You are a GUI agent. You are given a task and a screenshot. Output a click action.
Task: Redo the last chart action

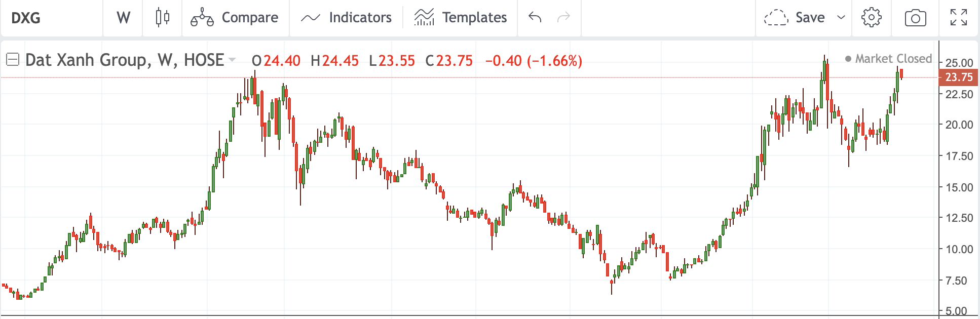click(x=563, y=18)
